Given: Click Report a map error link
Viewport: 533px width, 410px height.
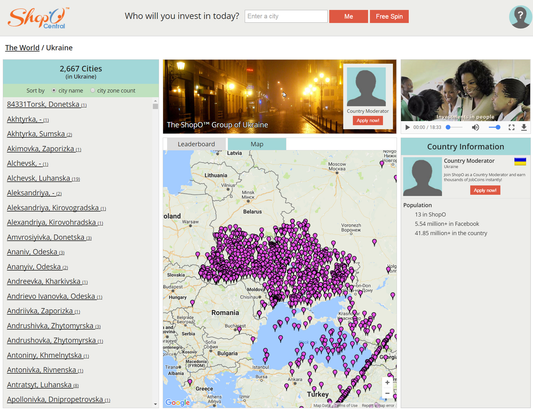Looking at the screenshot, I should tap(378, 405).
